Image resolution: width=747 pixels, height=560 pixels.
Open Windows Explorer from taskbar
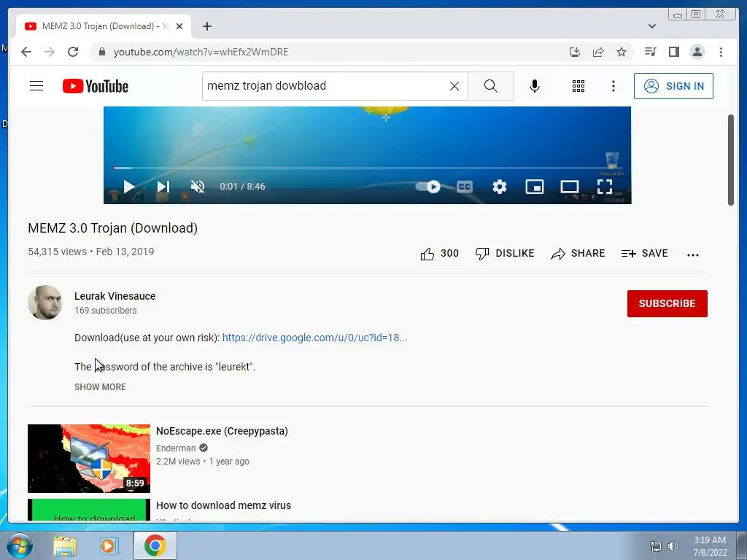coord(65,545)
